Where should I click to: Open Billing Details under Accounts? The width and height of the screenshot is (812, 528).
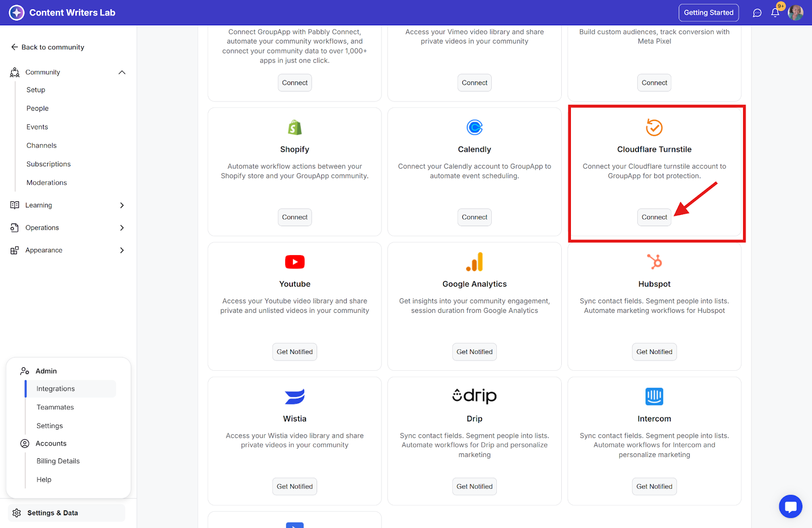(58, 461)
